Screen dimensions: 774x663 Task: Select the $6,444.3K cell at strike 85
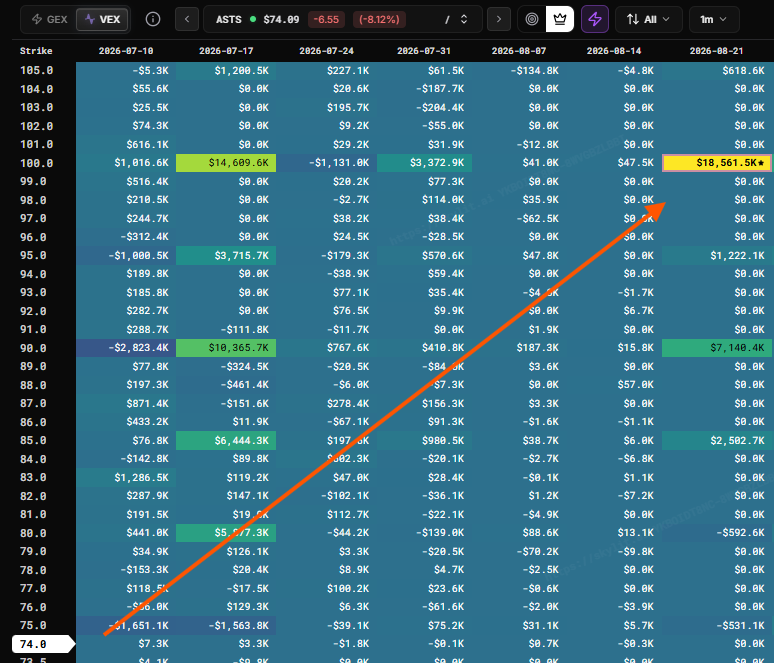(226, 440)
